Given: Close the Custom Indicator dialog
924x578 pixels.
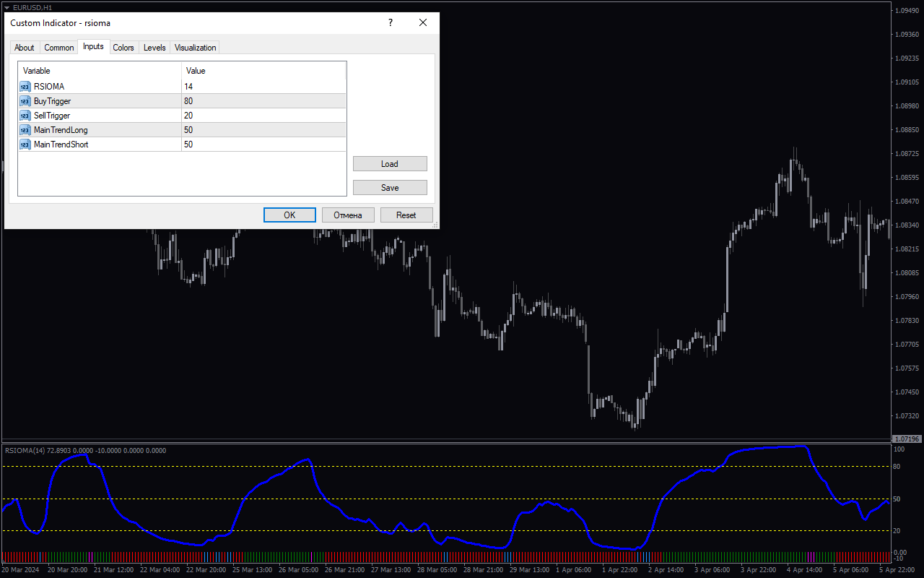Looking at the screenshot, I should click(423, 22).
